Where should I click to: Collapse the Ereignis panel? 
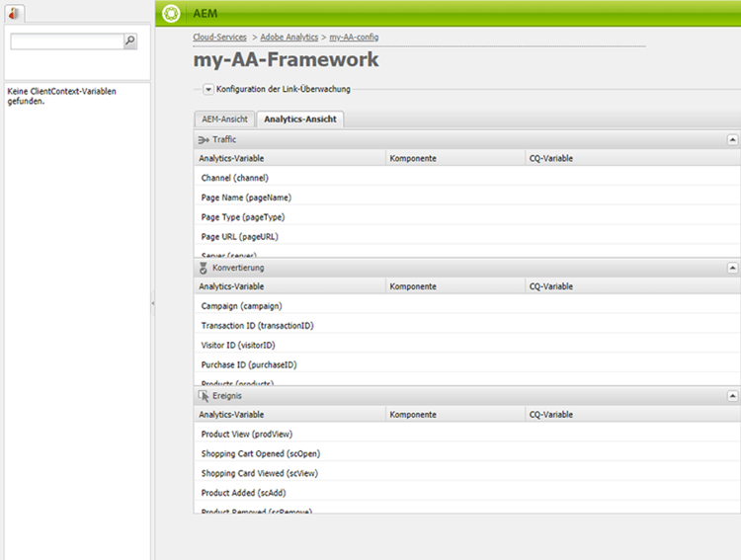[x=732, y=396]
